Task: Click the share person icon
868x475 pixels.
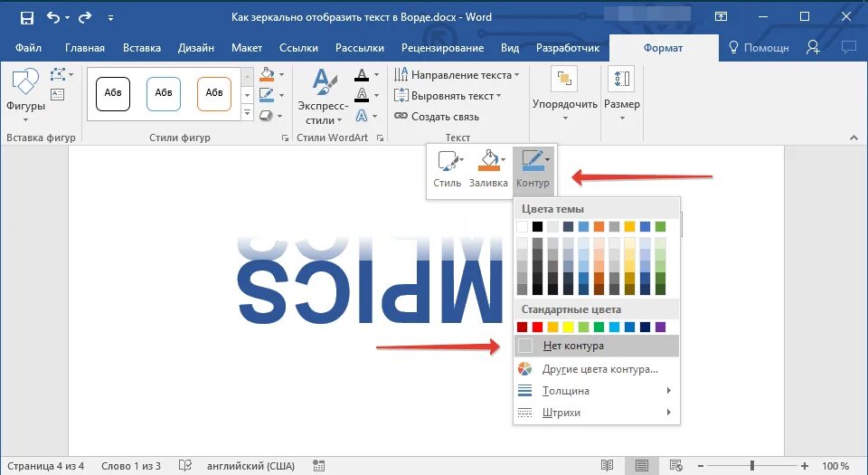Action: click(x=813, y=48)
